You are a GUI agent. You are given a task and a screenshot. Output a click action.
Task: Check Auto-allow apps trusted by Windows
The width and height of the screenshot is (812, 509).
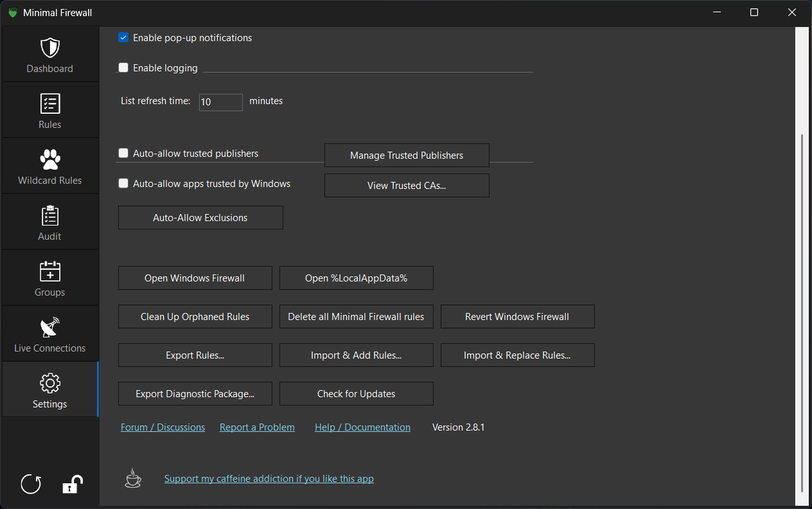(123, 183)
